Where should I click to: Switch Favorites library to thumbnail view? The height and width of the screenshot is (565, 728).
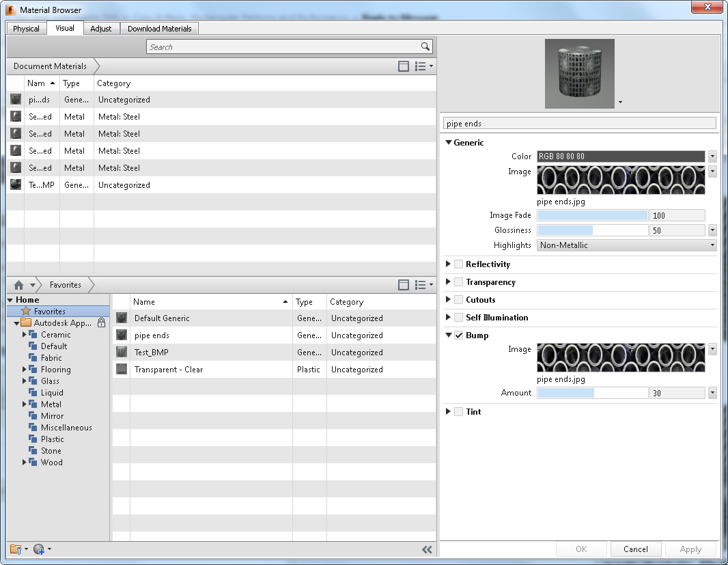[404, 285]
